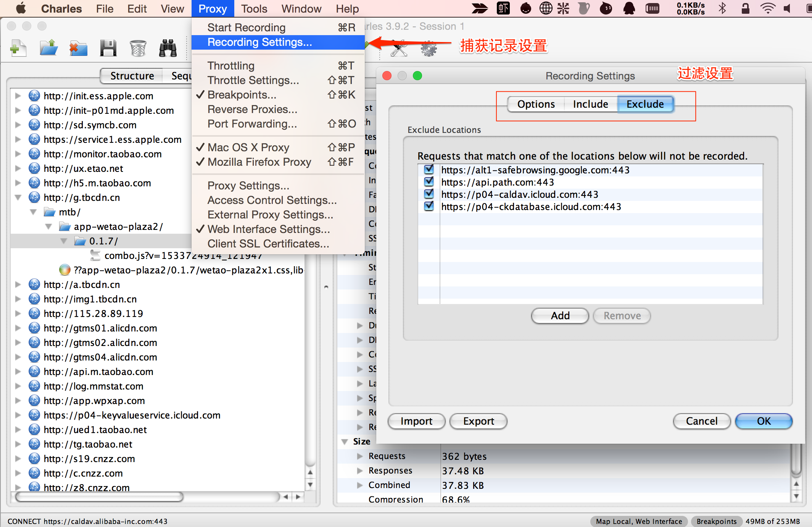Image resolution: width=812 pixels, height=527 pixels.
Task: Select Recording Settings... menu item
Action: 278,42
